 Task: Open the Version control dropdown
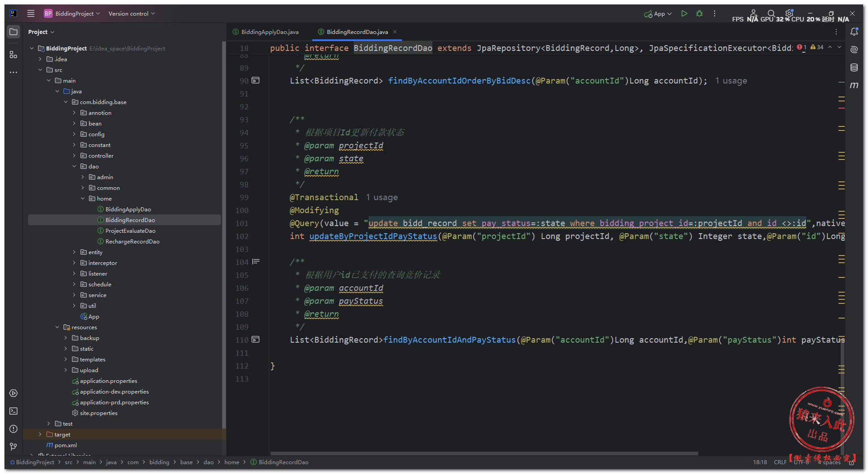131,14
